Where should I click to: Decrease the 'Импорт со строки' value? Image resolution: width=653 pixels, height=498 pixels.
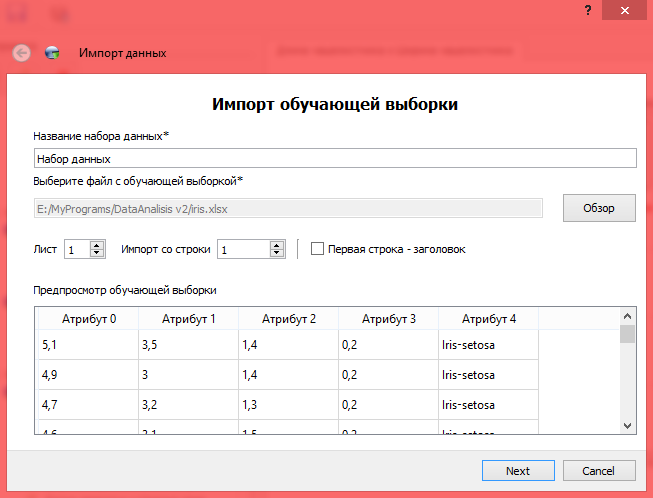coord(277,253)
